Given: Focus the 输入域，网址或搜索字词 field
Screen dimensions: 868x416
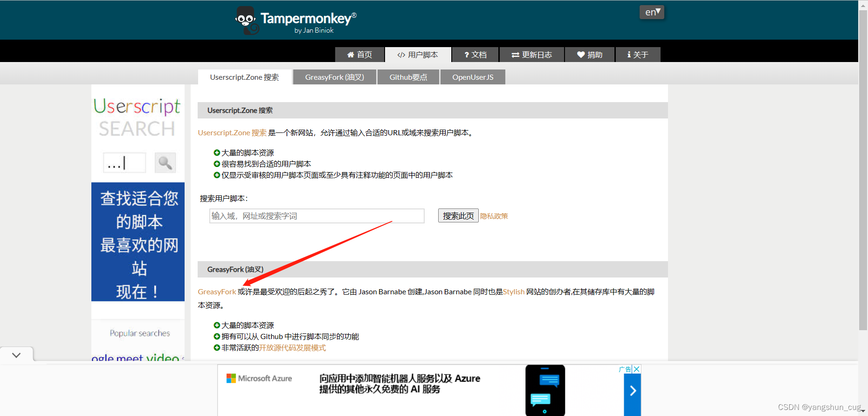Looking at the screenshot, I should [x=317, y=216].
